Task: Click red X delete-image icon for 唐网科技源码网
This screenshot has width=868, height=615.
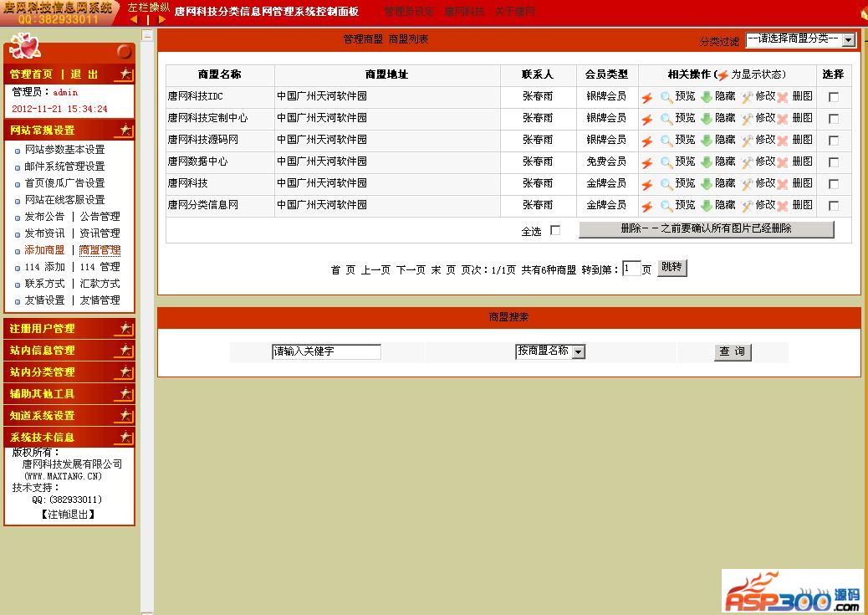Action: point(782,141)
